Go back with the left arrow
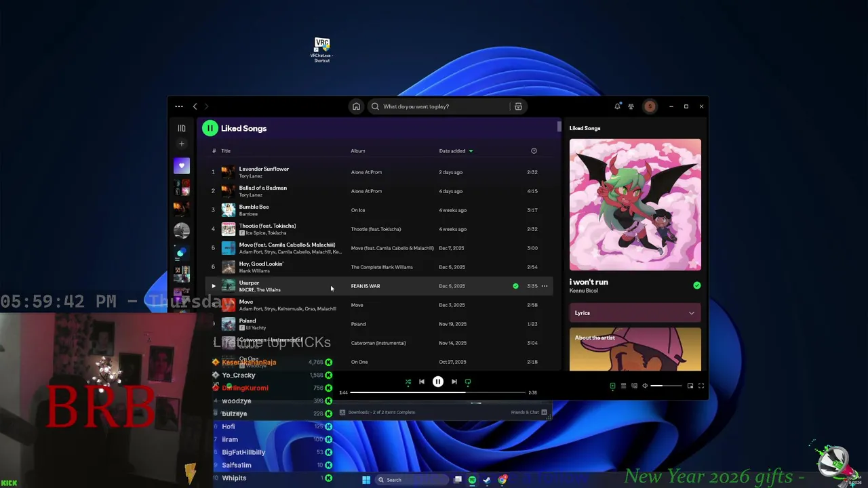 click(x=195, y=106)
